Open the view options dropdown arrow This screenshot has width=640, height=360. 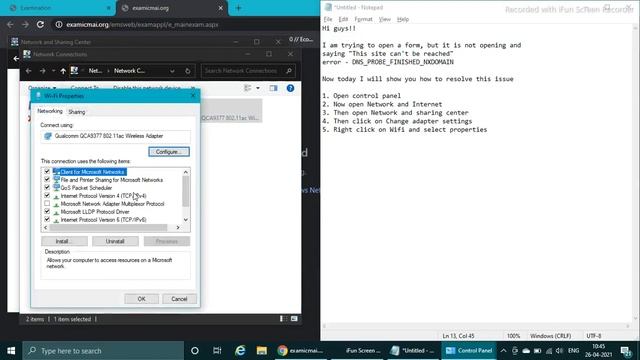click(258, 88)
